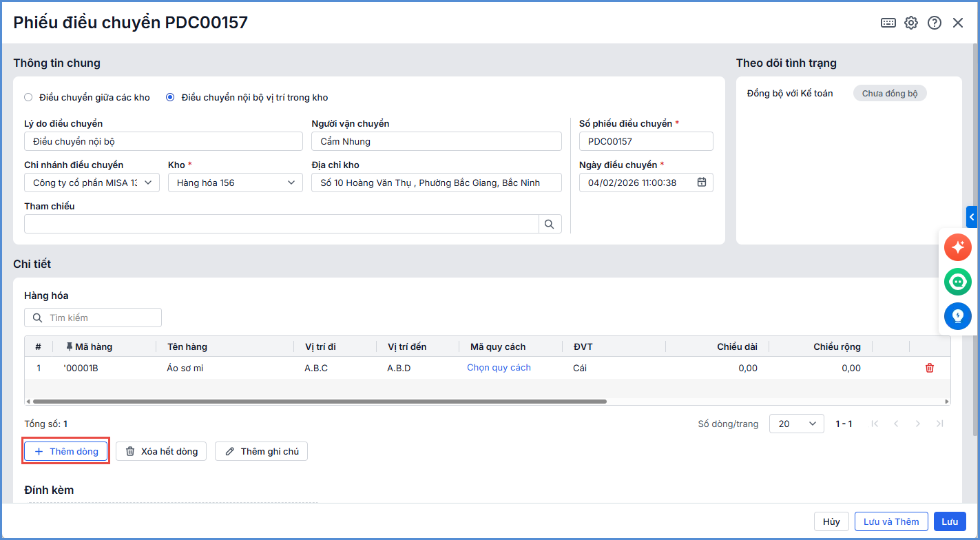980x540 pixels.
Task: Click Chọn quy cách link
Action: 499,368
